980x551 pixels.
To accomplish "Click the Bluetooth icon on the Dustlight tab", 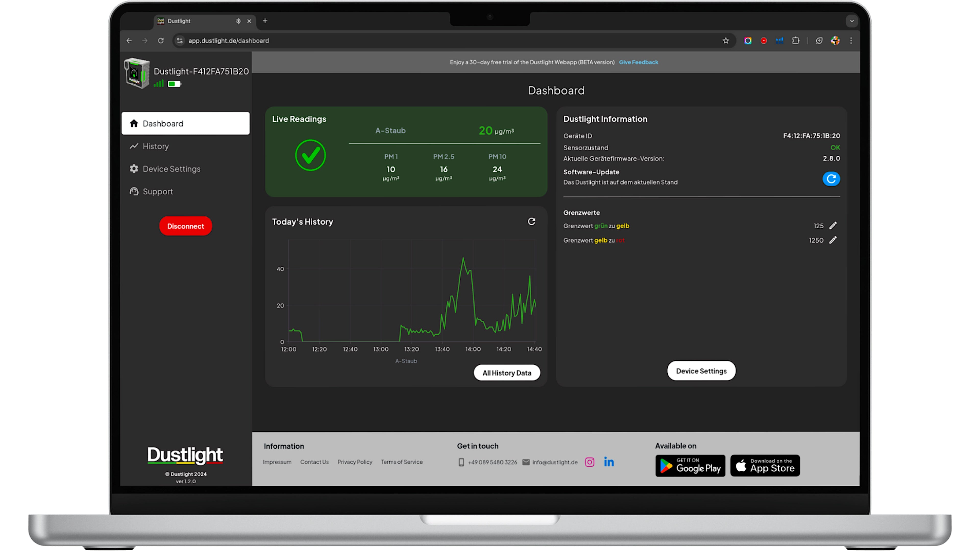I will pos(238,21).
